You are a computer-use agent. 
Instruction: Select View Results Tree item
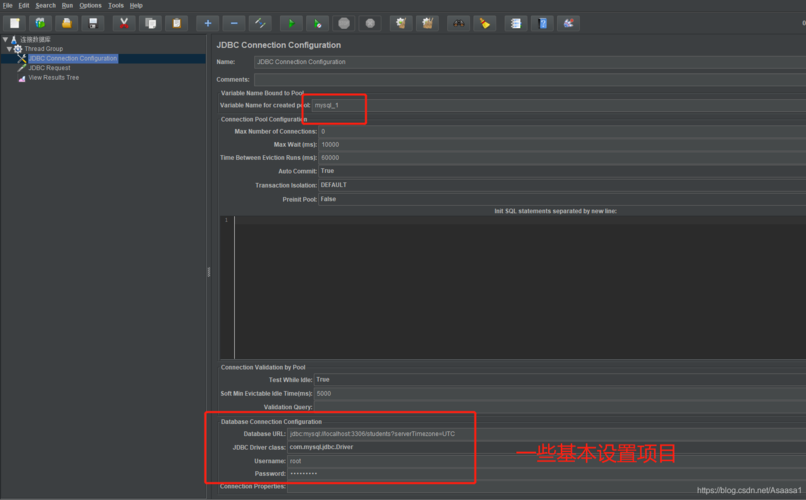53,78
